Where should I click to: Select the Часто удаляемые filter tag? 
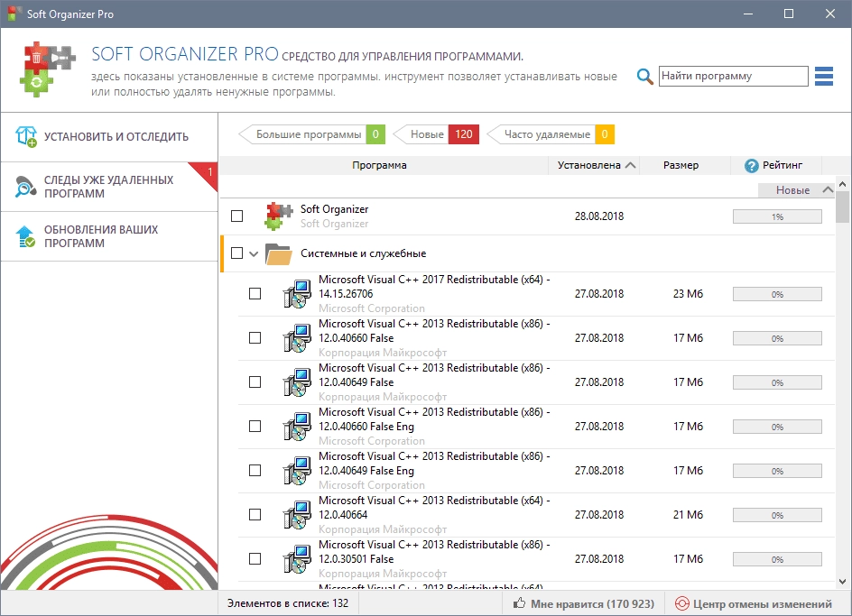(551, 134)
